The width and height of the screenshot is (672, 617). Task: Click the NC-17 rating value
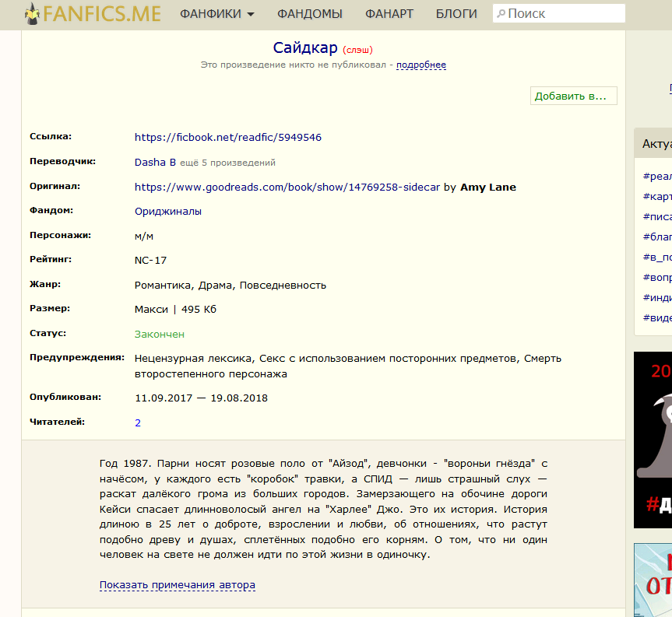(150, 261)
